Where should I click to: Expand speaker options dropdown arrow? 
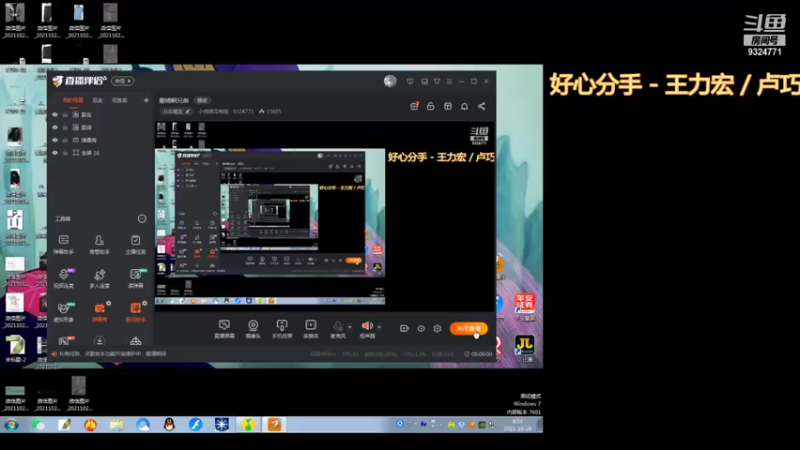click(379, 327)
